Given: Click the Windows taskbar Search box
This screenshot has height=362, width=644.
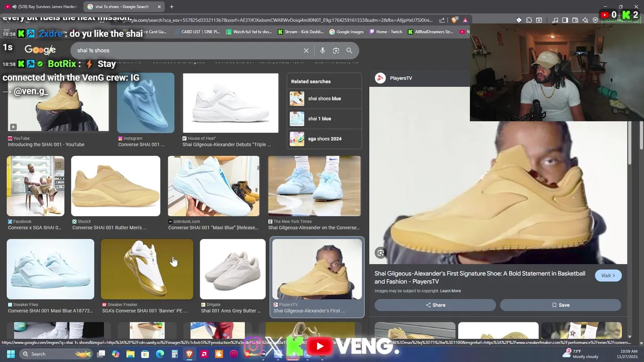Looking at the screenshot, I should pyautogui.click(x=55, y=354).
